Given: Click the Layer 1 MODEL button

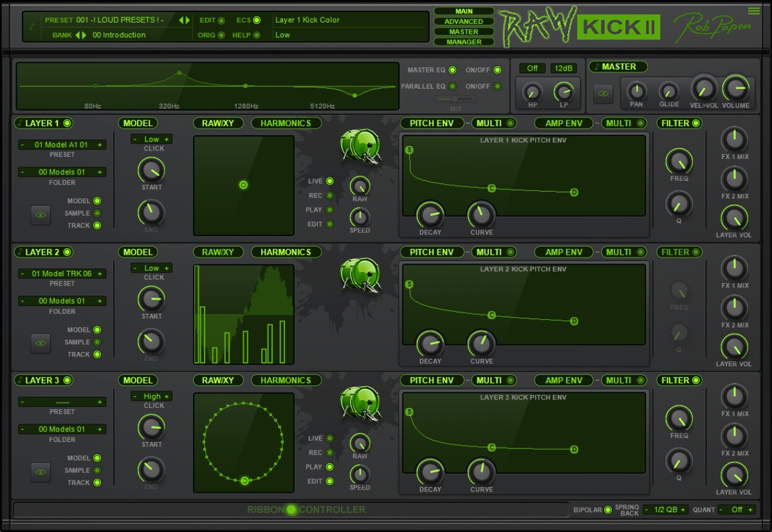Looking at the screenshot, I should [138, 123].
